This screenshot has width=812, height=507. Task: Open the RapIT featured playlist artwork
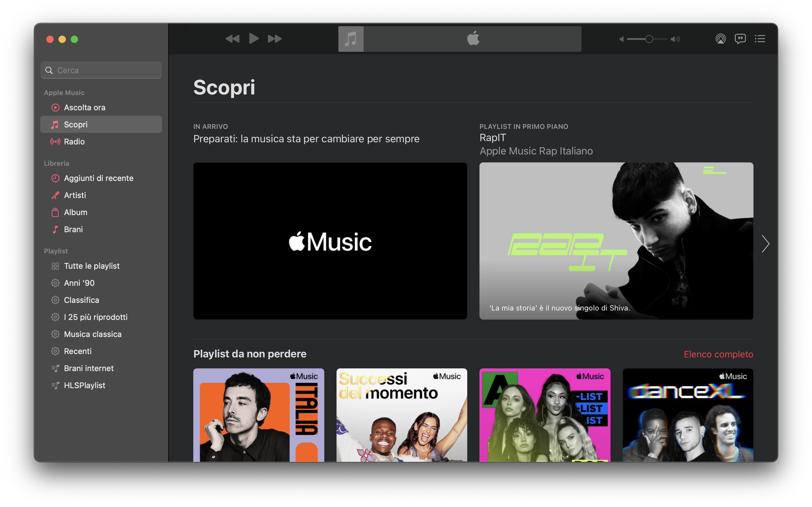616,241
